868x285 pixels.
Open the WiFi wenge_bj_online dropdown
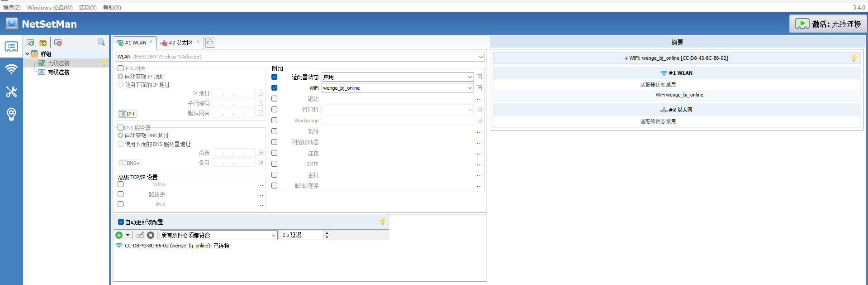click(x=398, y=88)
